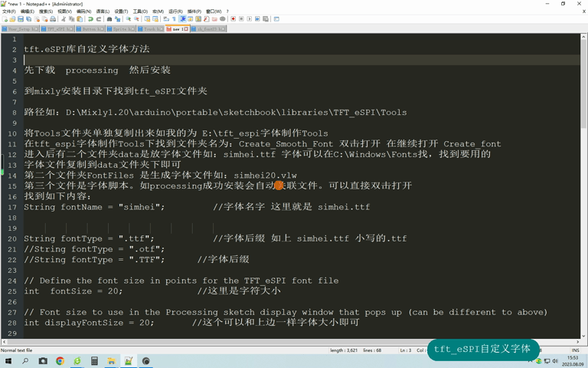This screenshot has width=588, height=368.
Task: Click the horizontal scroll right arrow
Action: point(578,342)
